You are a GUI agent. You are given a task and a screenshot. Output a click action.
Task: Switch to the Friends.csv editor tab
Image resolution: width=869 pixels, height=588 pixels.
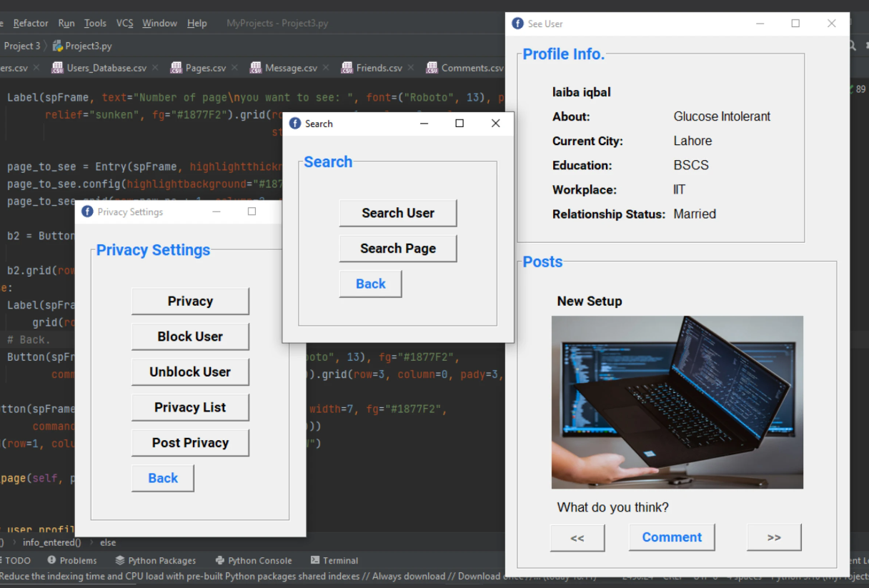pyautogui.click(x=379, y=68)
